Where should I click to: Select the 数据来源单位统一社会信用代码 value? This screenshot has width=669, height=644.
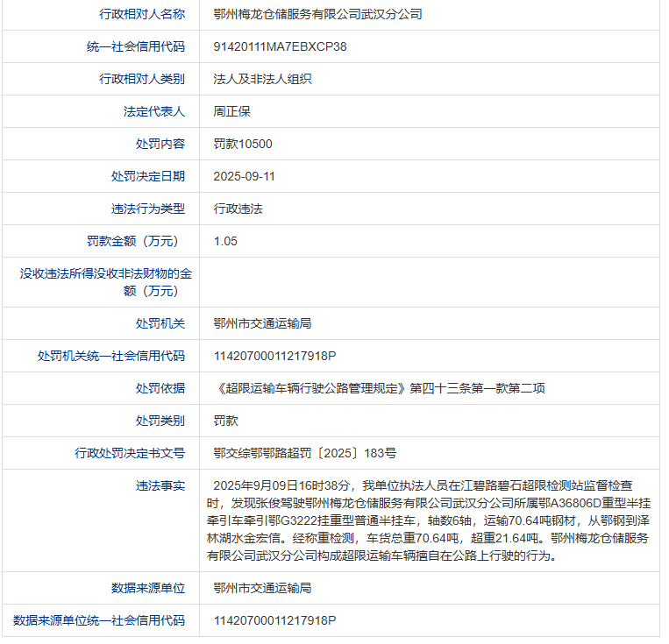274,620
